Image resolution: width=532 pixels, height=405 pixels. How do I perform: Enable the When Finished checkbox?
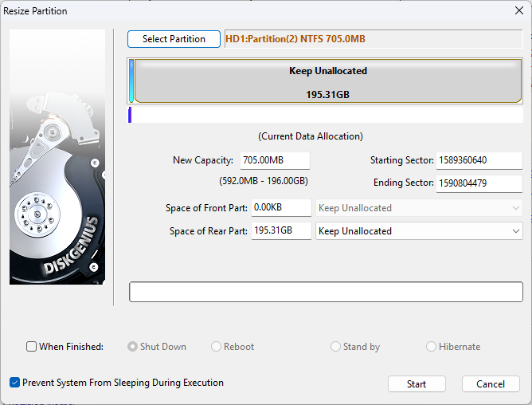pos(32,347)
